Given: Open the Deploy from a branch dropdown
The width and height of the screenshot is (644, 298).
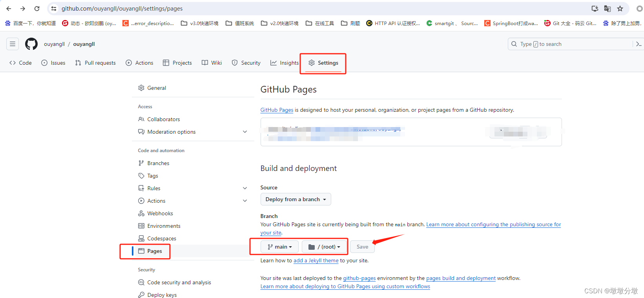Looking at the screenshot, I should [x=296, y=199].
